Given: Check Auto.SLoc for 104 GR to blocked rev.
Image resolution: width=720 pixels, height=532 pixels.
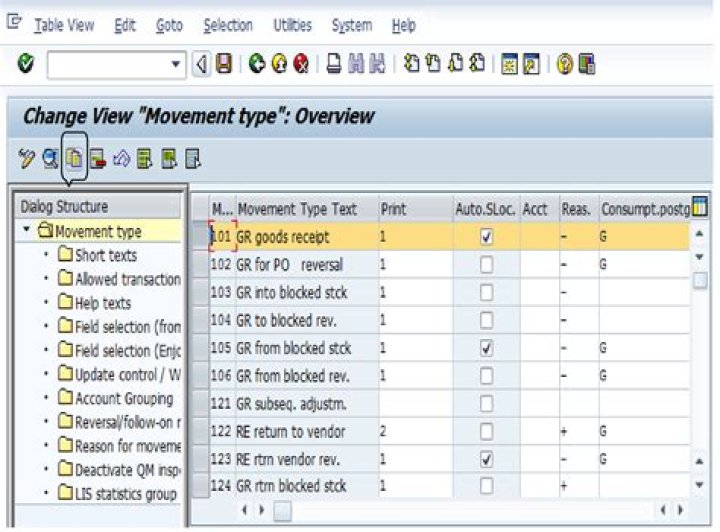Looking at the screenshot, I should (486, 320).
